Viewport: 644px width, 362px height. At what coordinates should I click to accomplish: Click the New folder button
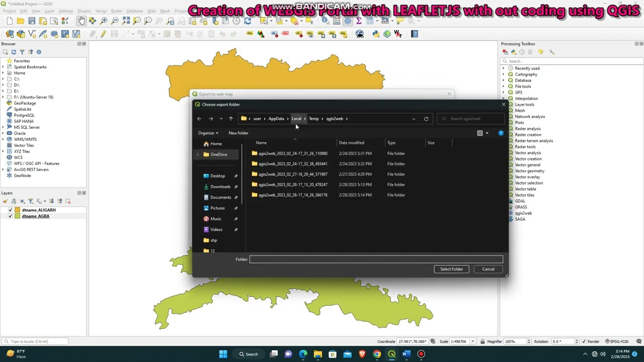click(238, 133)
